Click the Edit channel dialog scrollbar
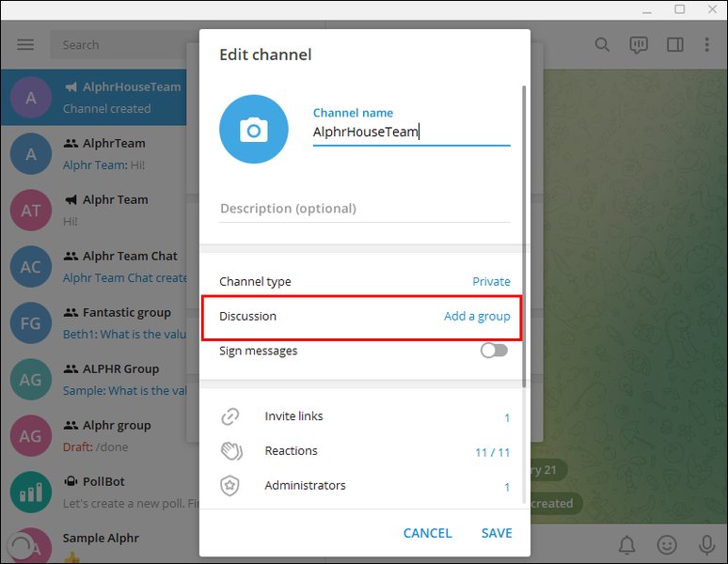 coord(524,236)
